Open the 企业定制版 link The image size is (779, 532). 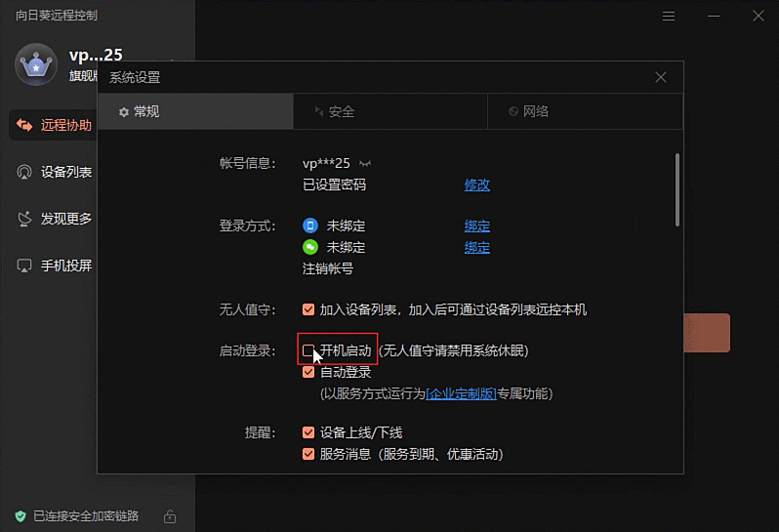(x=462, y=393)
